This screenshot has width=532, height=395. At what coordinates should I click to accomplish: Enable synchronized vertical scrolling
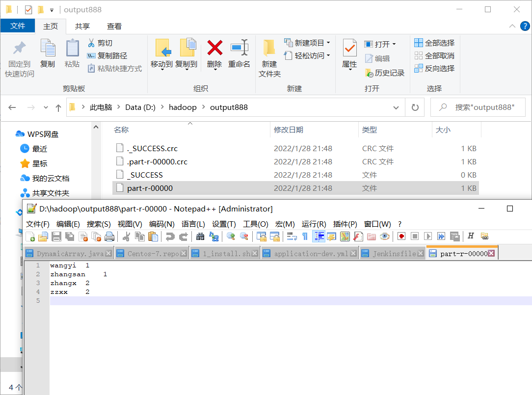(262, 236)
